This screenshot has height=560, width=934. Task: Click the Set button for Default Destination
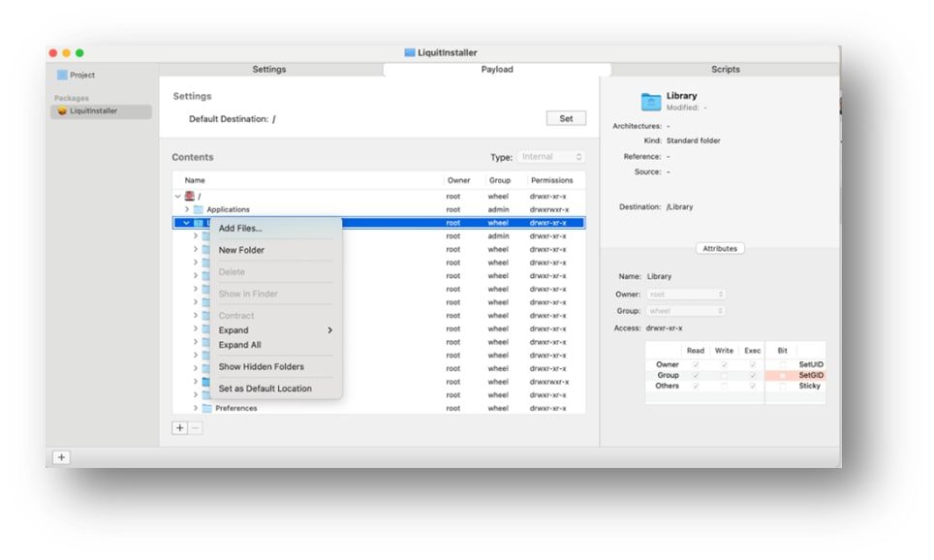566,117
